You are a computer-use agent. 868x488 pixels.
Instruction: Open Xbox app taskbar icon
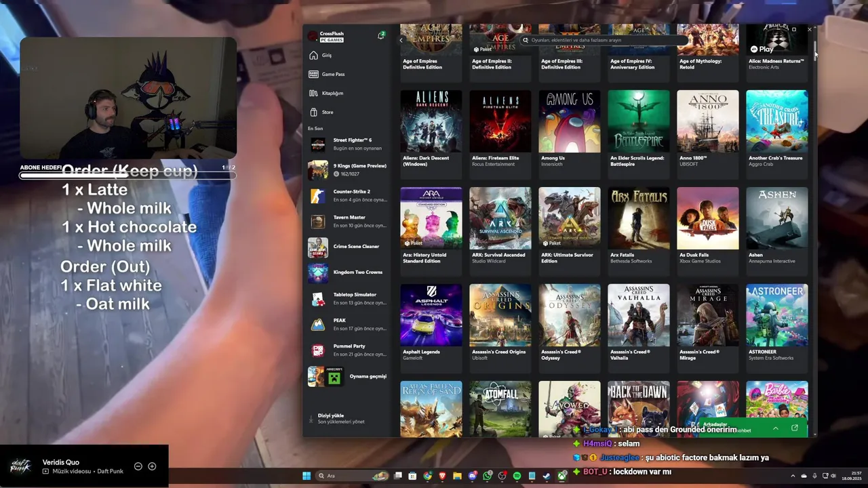tap(561, 476)
